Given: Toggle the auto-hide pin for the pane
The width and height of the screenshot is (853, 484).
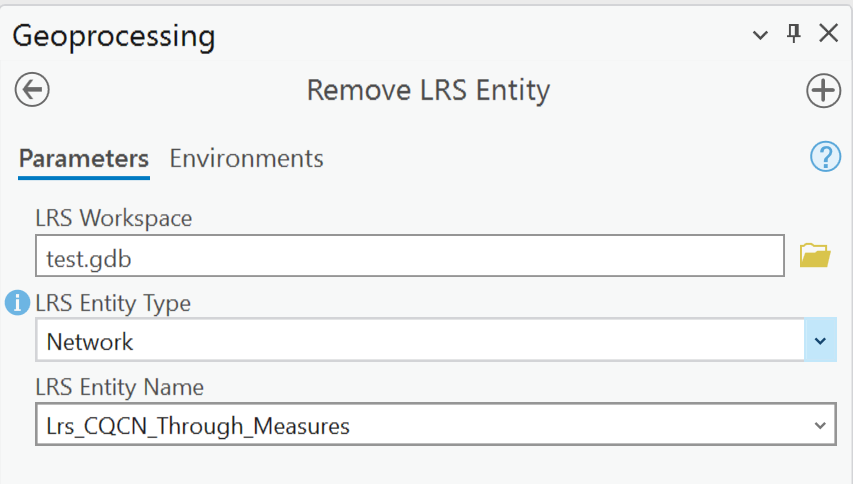Looking at the screenshot, I should tap(794, 34).
